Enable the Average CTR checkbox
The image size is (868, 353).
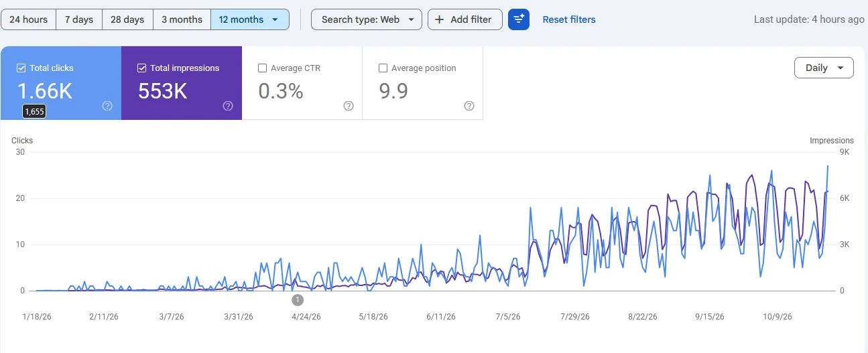click(x=262, y=68)
